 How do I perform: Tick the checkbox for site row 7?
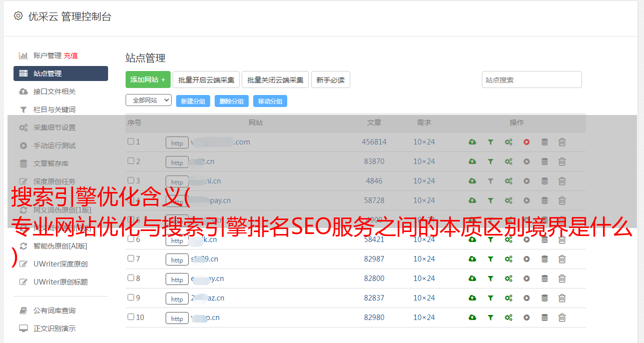click(x=131, y=258)
